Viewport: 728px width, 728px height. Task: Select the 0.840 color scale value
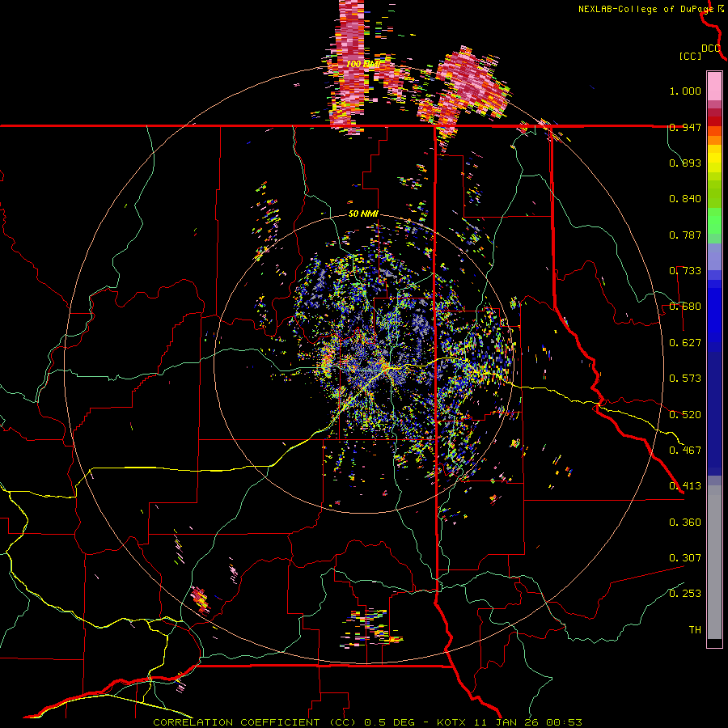click(685, 199)
